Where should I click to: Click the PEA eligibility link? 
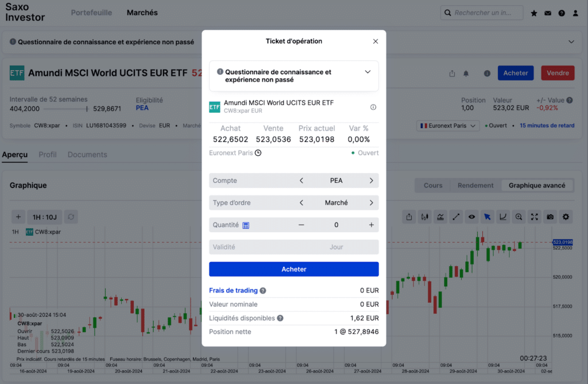[142, 108]
